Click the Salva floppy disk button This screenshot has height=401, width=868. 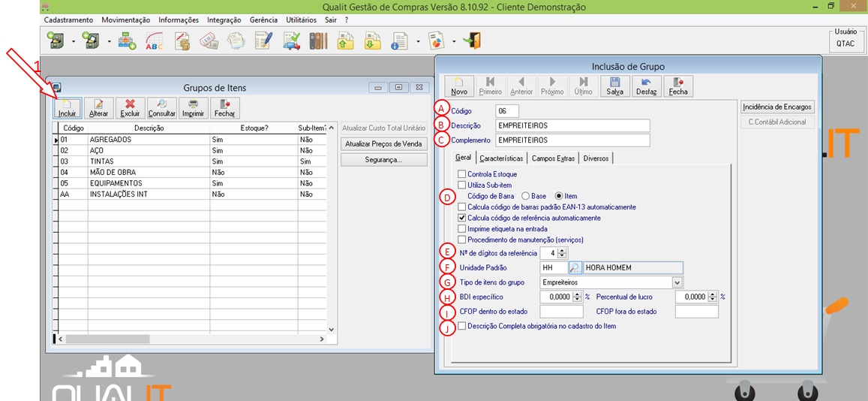(616, 86)
